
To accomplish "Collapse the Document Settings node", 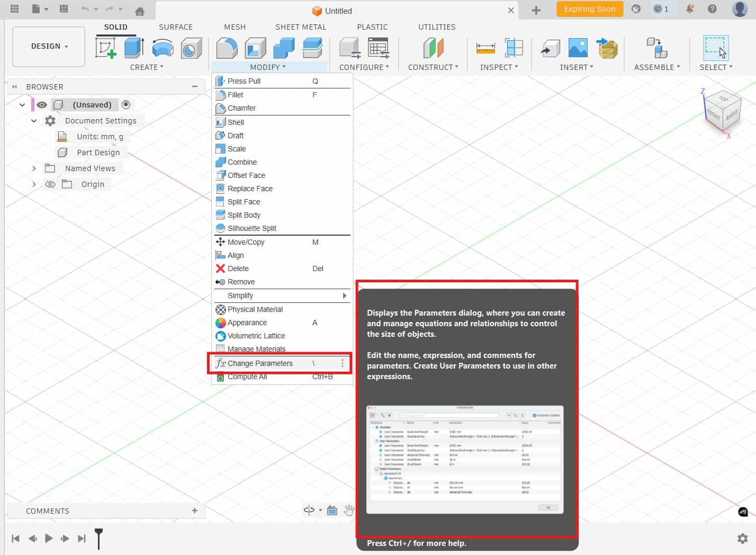I will point(34,121).
